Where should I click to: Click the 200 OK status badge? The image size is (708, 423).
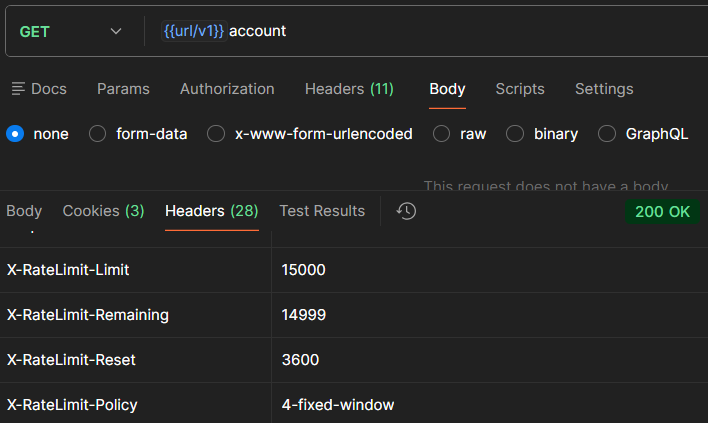point(662,212)
